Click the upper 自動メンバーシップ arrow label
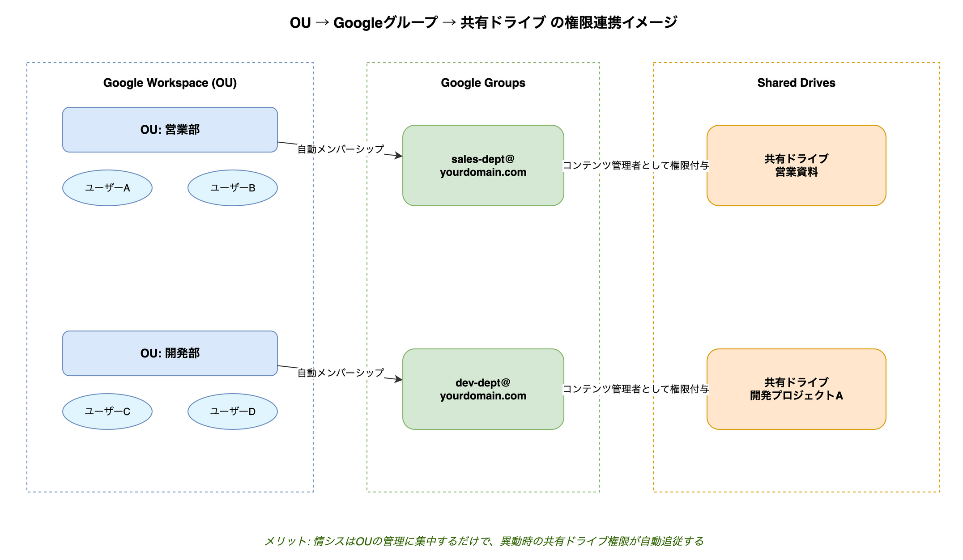 click(x=340, y=150)
